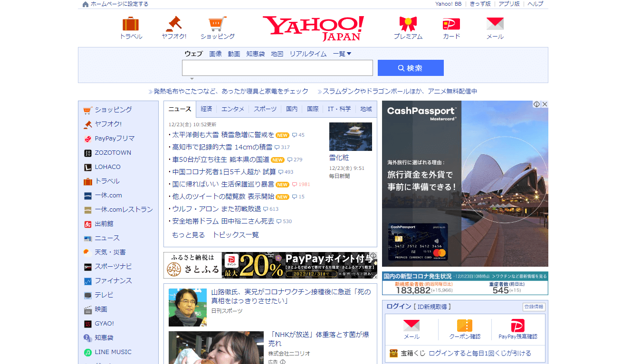Open the Yahoo! BB link
This screenshot has height=364, width=641.
(449, 4)
